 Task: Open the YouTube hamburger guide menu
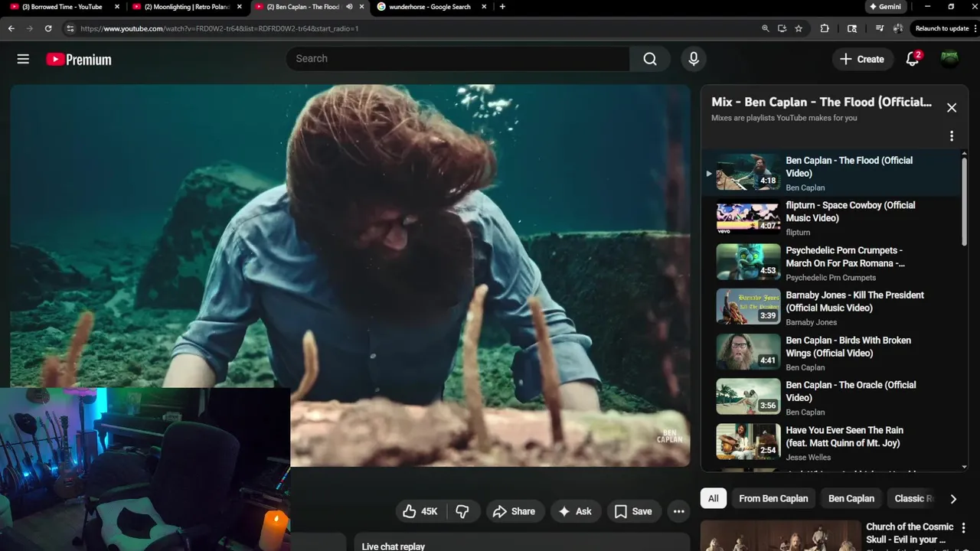pyautogui.click(x=23, y=59)
